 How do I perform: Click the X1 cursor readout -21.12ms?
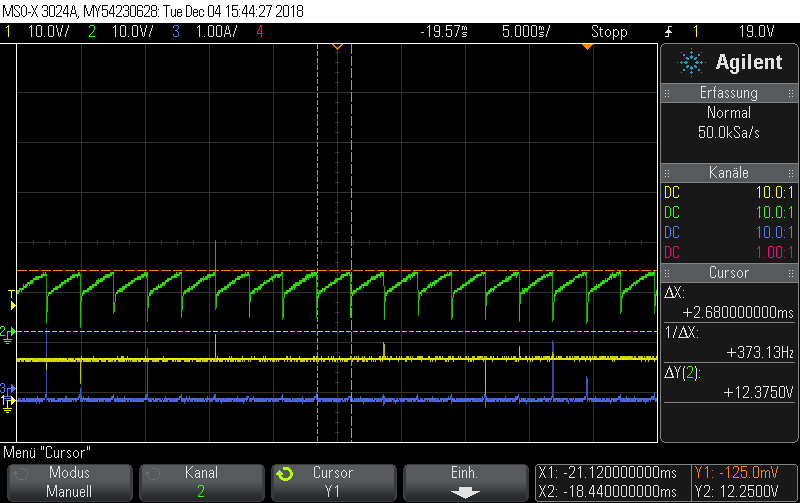(607, 473)
